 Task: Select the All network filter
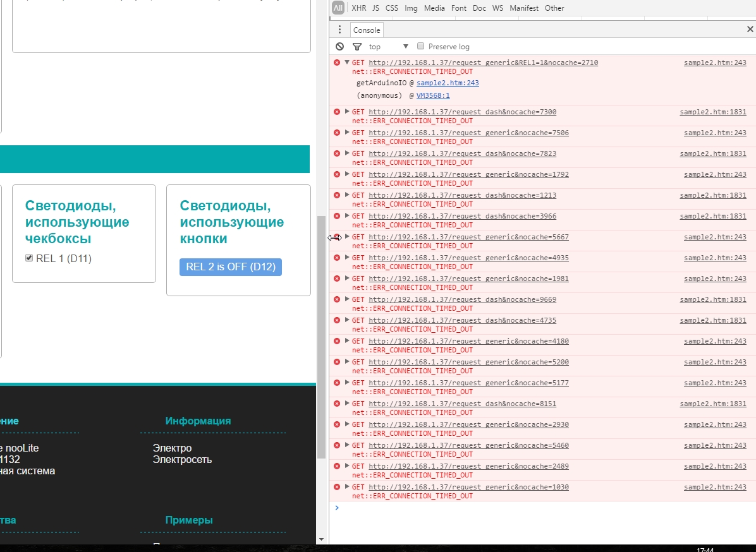point(338,8)
